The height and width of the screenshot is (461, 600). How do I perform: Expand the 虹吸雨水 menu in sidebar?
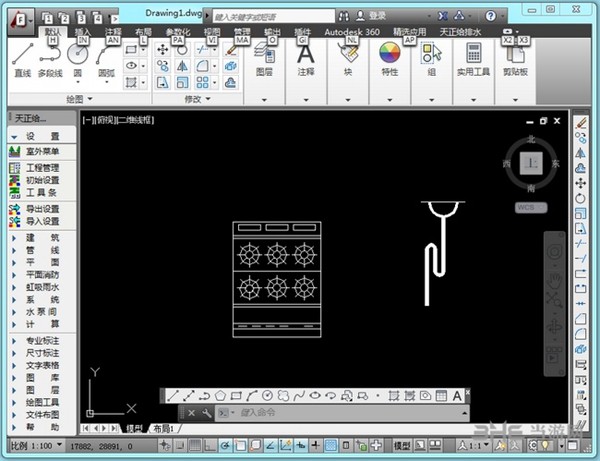41,286
